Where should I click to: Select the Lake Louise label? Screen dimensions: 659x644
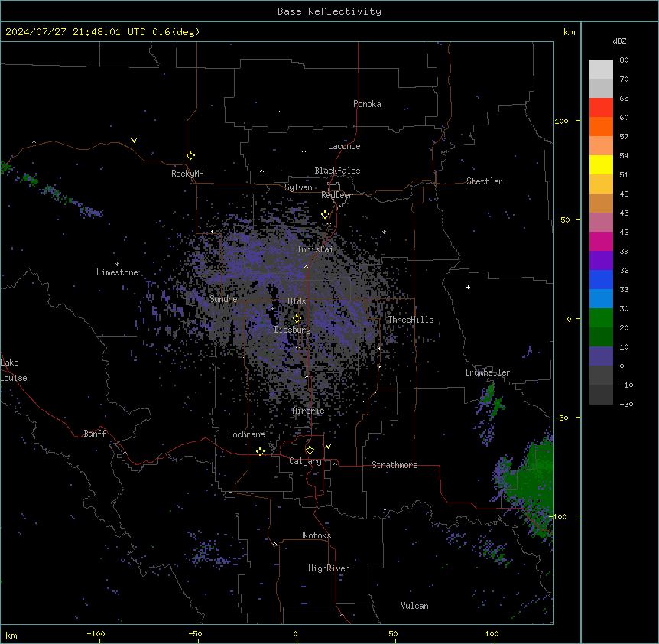tap(14, 370)
